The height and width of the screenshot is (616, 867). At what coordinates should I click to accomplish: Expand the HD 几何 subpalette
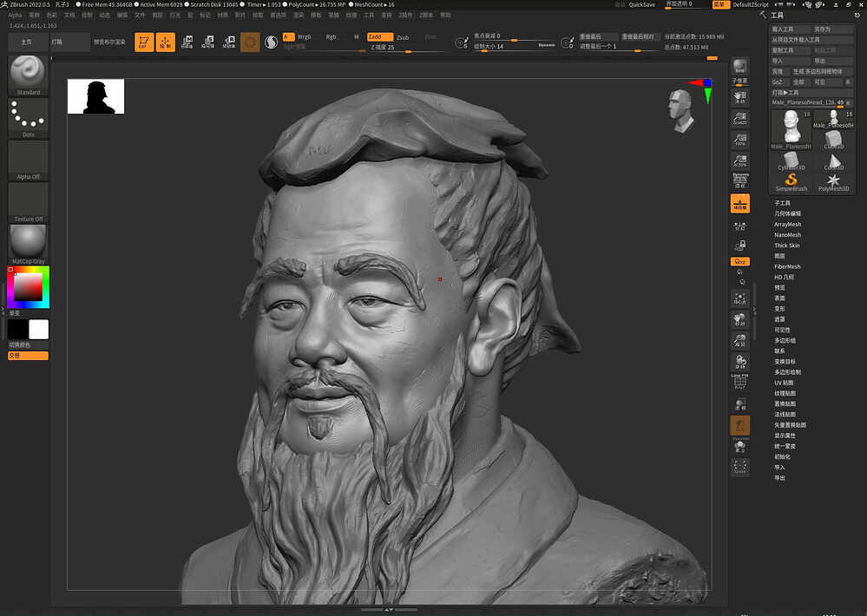click(x=784, y=277)
